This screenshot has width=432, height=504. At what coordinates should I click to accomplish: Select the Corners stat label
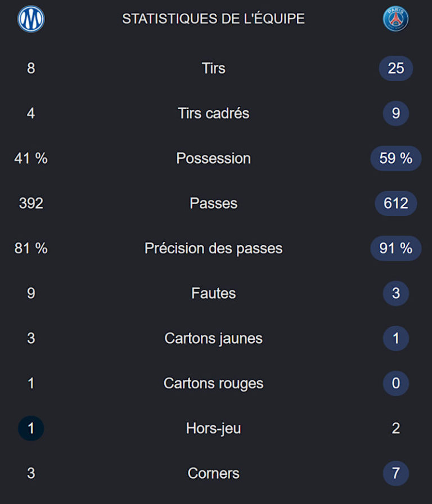213,473
